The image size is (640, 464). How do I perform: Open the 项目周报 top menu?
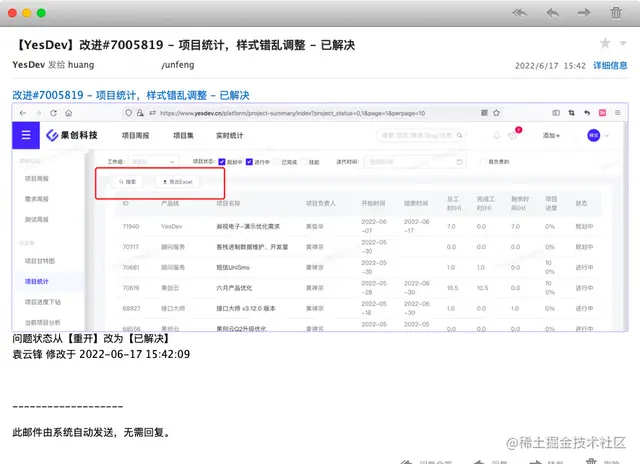point(136,135)
